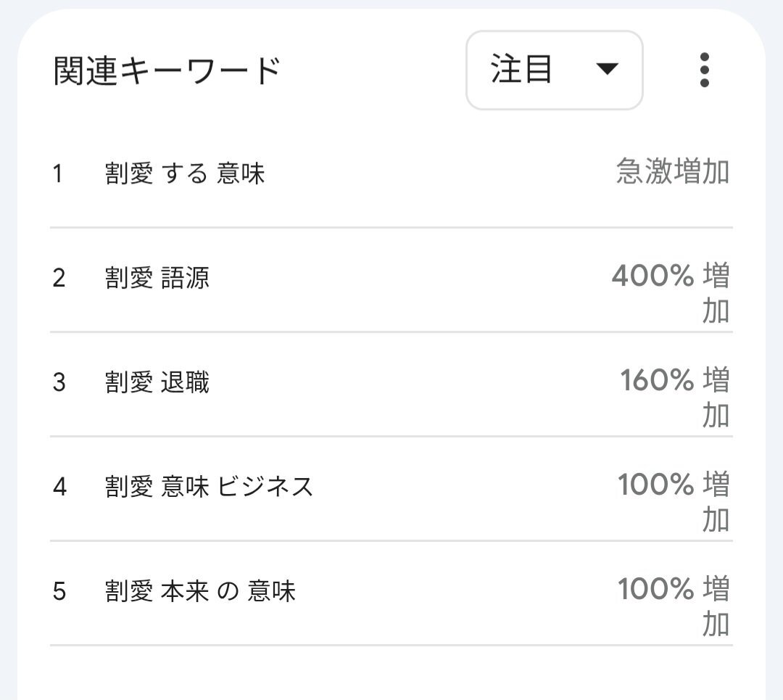Click the 関連キーワード card title
The width and height of the screenshot is (783, 700).
167,72
